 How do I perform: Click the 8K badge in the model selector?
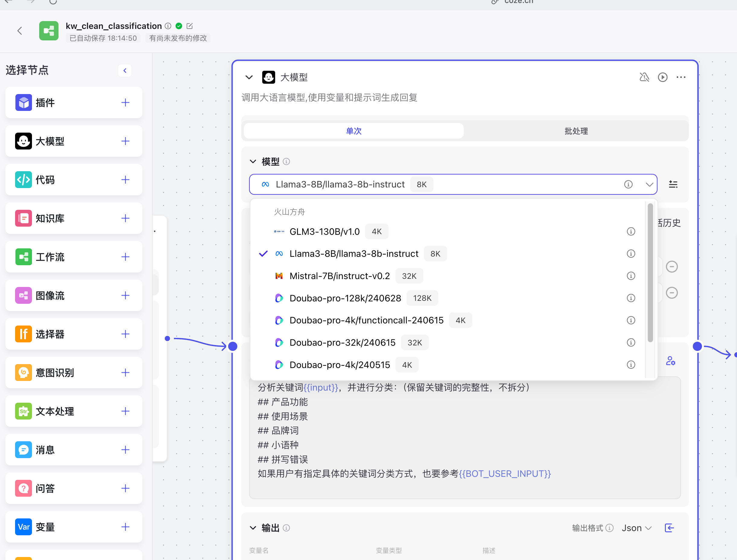point(422,184)
